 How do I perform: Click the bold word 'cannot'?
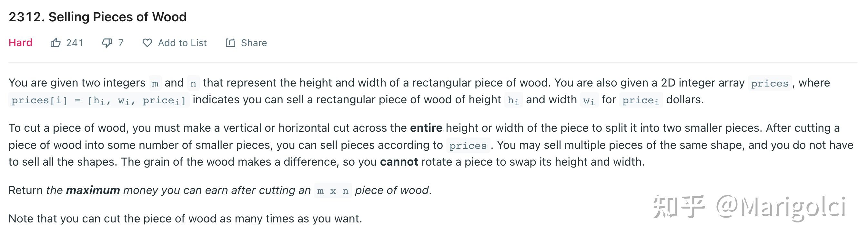coord(399,162)
